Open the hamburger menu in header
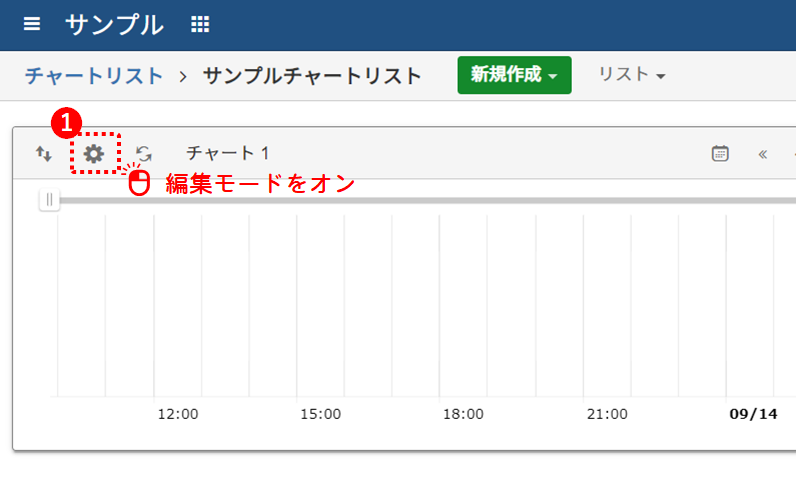 tap(32, 24)
